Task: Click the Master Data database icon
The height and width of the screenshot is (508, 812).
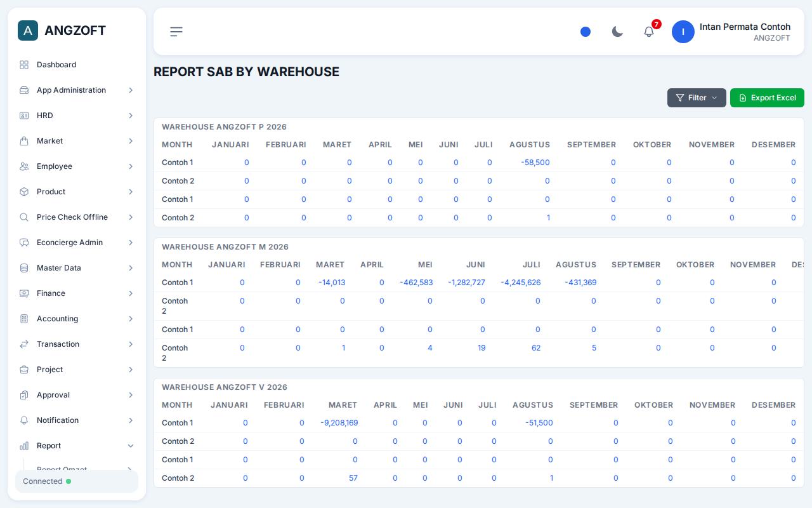Action: (x=24, y=268)
